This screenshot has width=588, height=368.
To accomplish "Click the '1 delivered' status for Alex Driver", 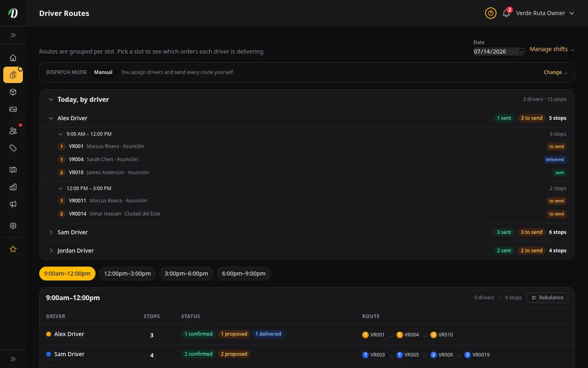I will pyautogui.click(x=268, y=334).
